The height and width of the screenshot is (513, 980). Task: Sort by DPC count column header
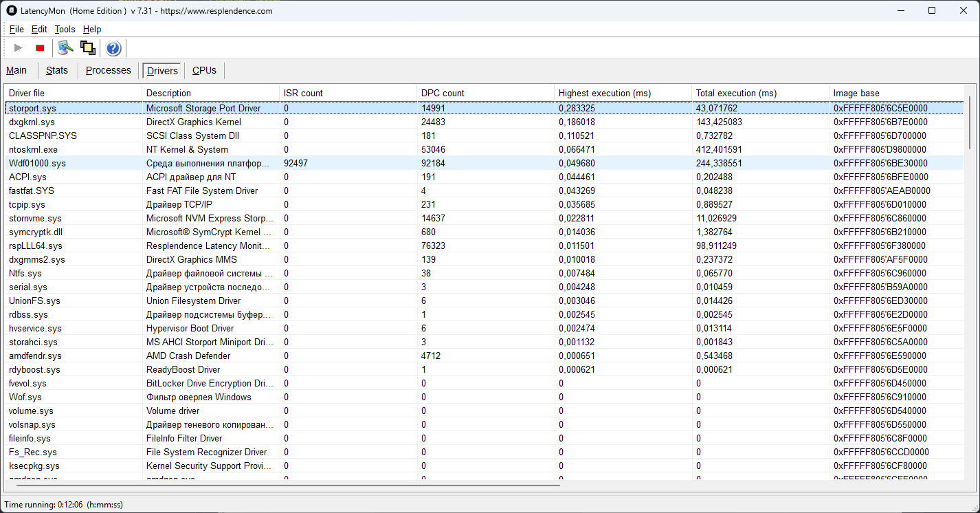pyautogui.click(x=443, y=93)
